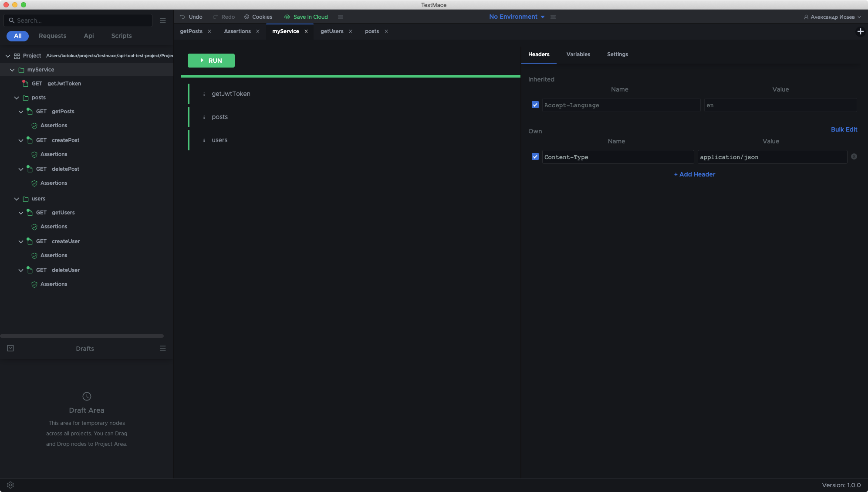Select the Requests filter tab
Screen dimensions: 868x492
[52, 36]
